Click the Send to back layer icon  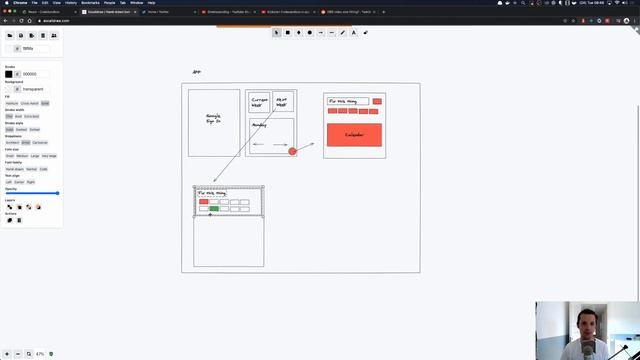10,207
